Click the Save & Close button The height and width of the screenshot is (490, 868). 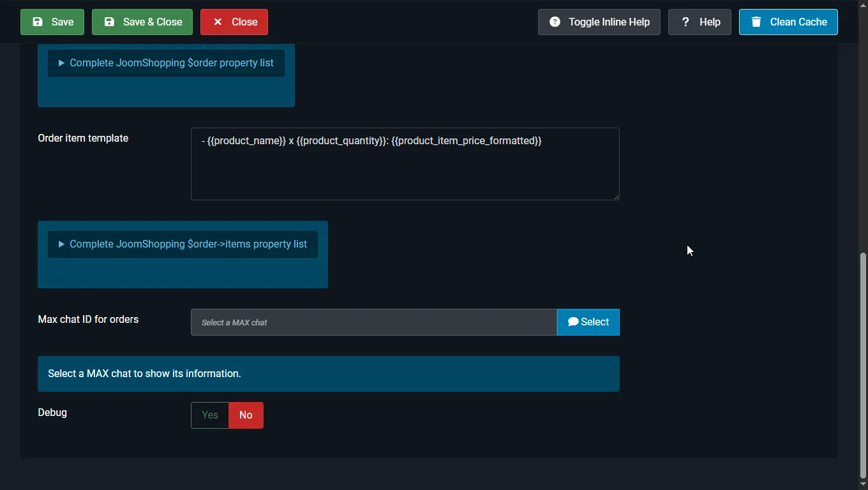pos(142,22)
